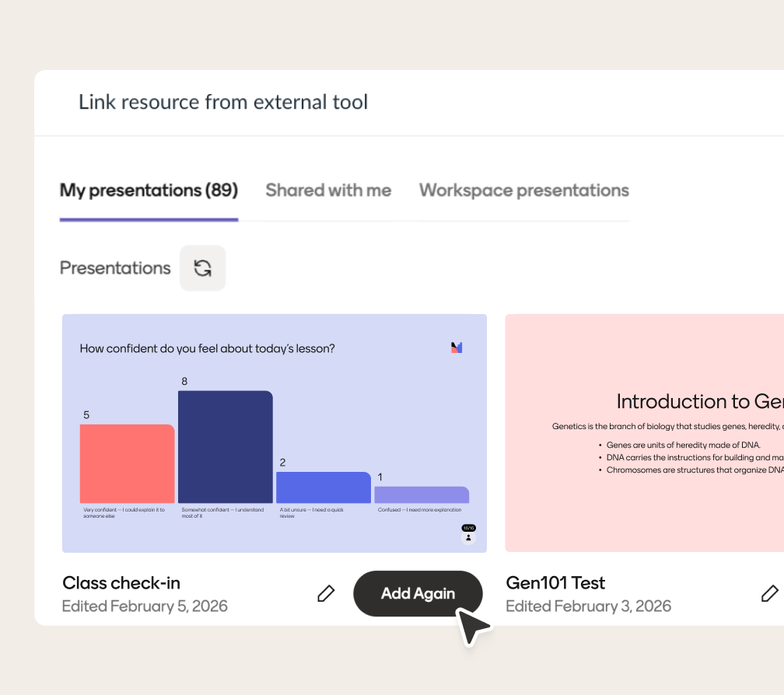Click the blue A bit unsure bar
This screenshot has width=784, height=695.
click(323, 487)
